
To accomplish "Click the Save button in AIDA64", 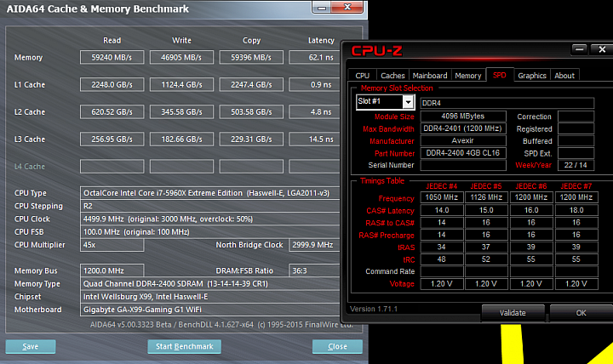I will [x=31, y=346].
